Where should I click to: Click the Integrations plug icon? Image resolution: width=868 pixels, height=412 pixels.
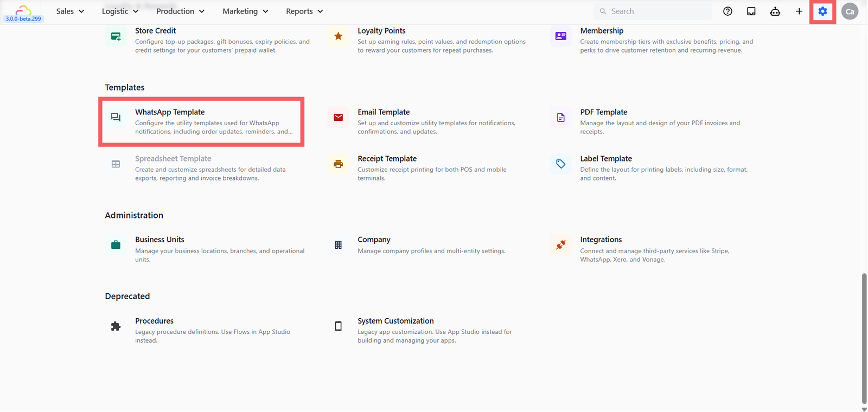pyautogui.click(x=560, y=244)
